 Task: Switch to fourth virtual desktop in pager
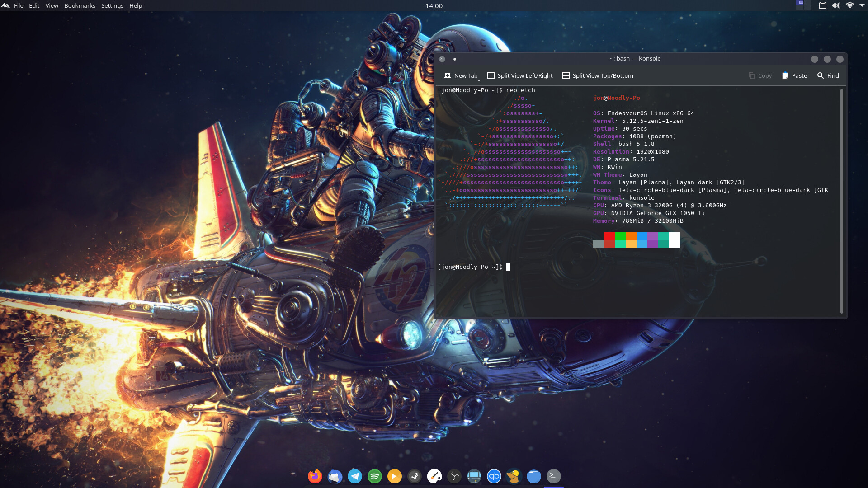click(807, 8)
